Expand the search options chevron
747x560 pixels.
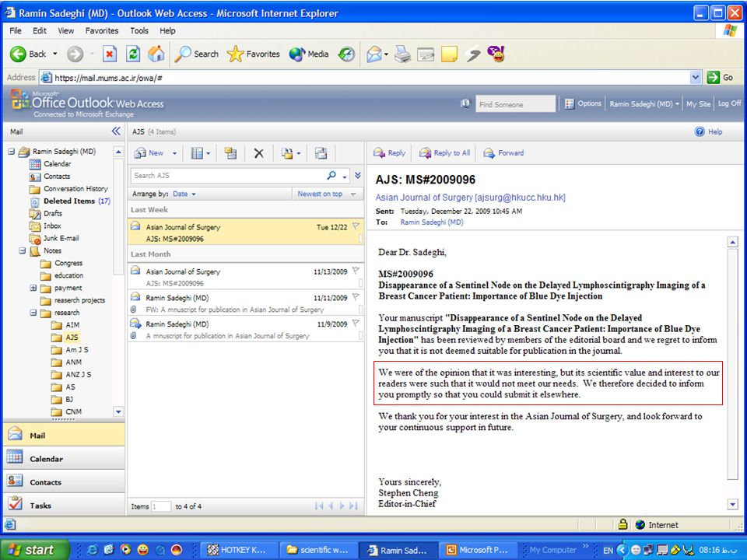click(x=358, y=175)
